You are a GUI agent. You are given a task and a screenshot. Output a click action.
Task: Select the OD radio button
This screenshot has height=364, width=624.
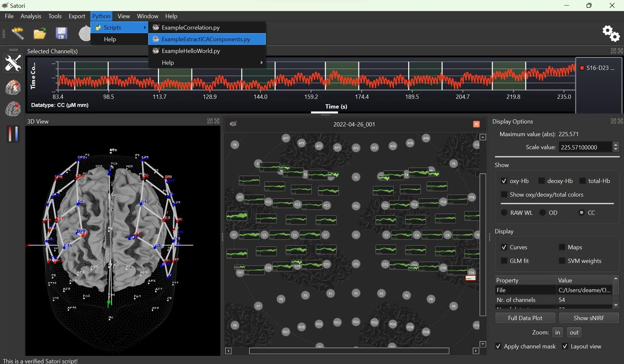click(543, 213)
